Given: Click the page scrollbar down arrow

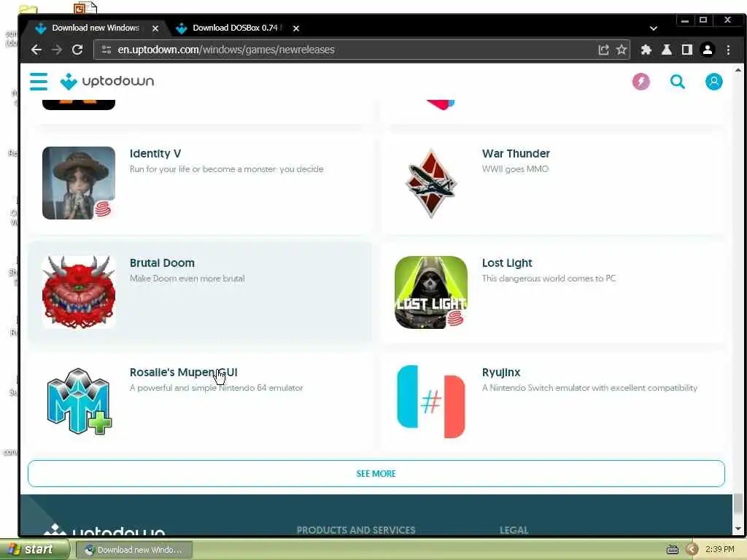Looking at the screenshot, I should (738, 529).
